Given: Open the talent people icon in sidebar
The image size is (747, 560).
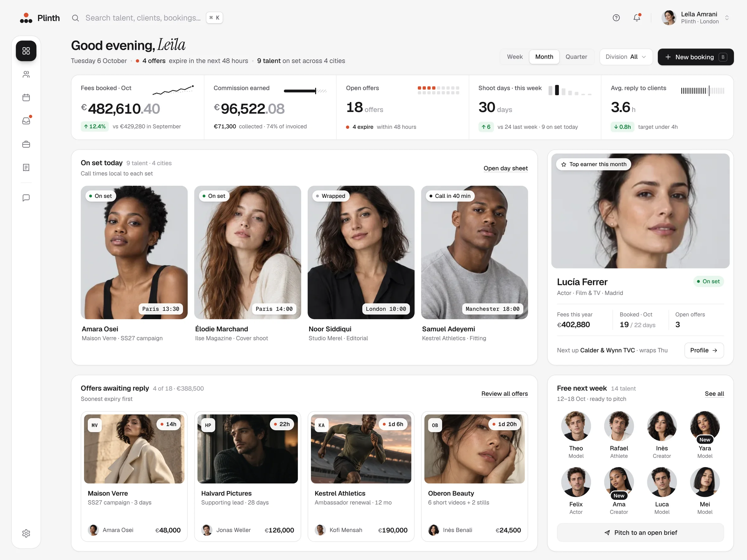Looking at the screenshot, I should (26, 74).
